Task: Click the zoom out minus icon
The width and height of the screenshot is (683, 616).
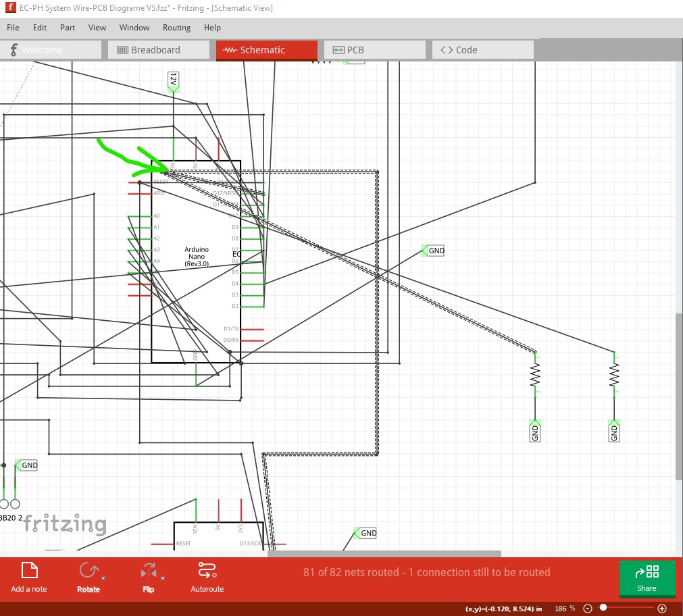Action: [588, 608]
